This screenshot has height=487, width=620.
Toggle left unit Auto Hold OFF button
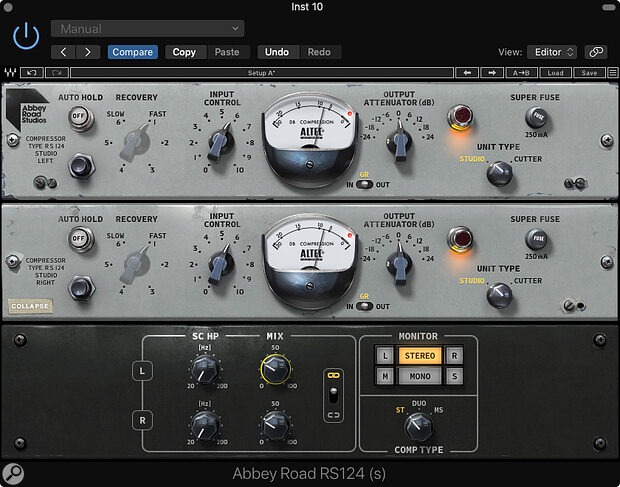[81, 117]
